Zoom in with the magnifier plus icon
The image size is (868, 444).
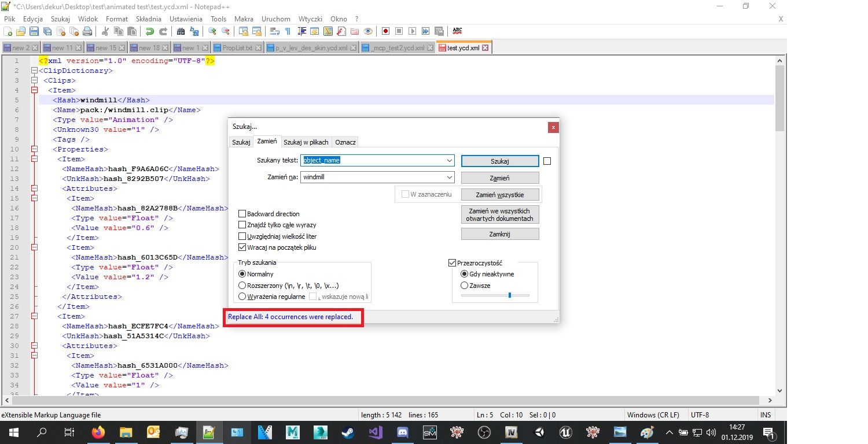[212, 31]
